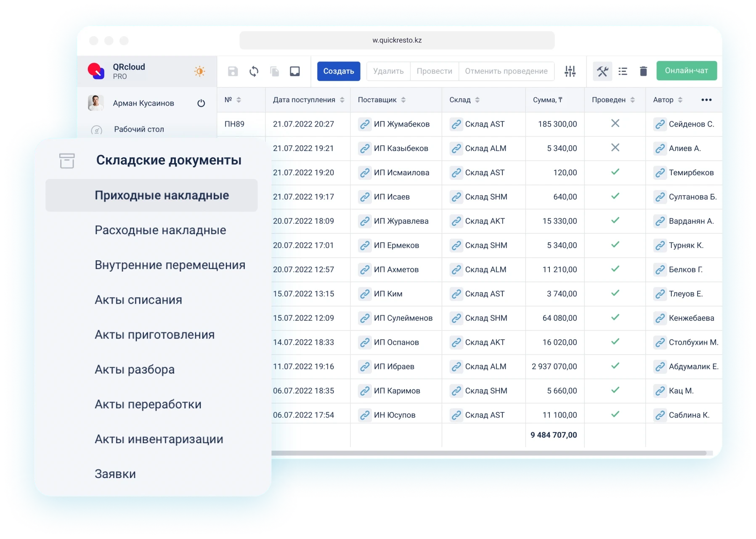Click the list view icon
756x539 pixels.
[623, 71]
